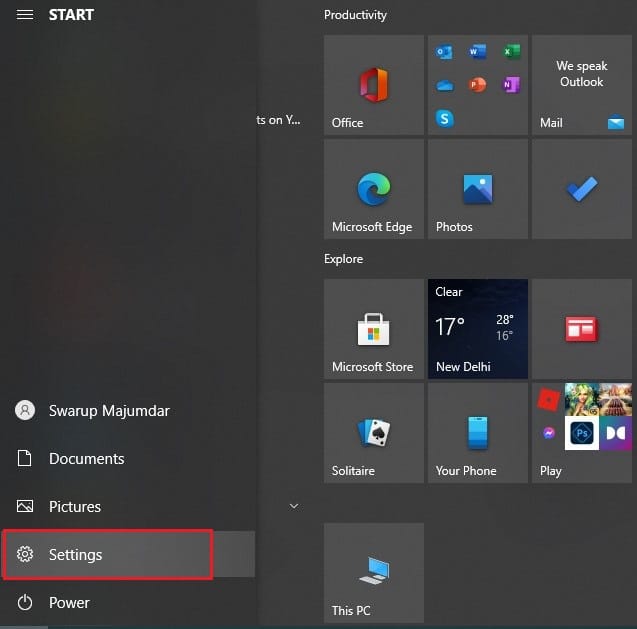
Task: Open the Mail tile
Action: [x=582, y=85]
